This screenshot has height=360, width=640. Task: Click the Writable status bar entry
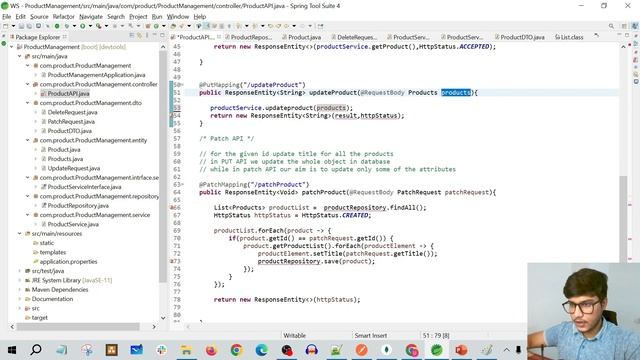tap(294, 336)
